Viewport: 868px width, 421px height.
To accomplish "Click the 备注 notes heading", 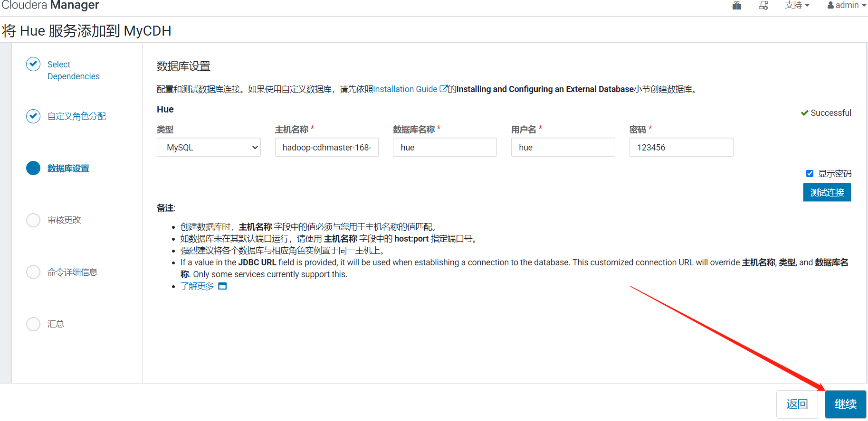I will [166, 208].
